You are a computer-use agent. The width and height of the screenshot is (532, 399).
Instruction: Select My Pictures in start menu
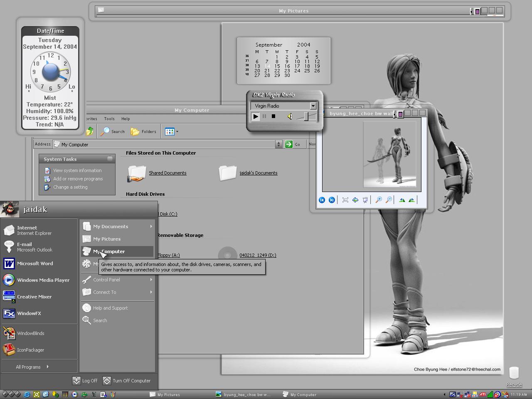(x=107, y=239)
